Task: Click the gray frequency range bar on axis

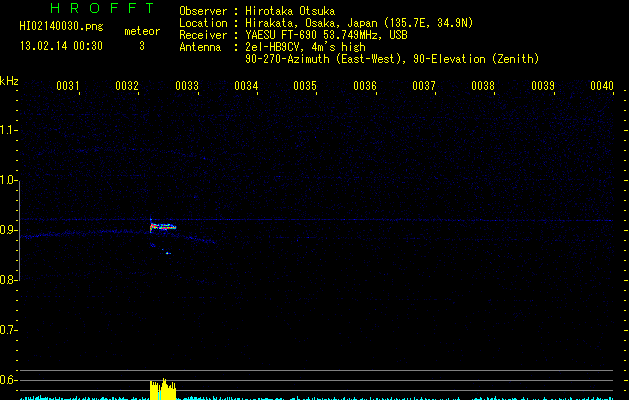Action: [x=19, y=230]
